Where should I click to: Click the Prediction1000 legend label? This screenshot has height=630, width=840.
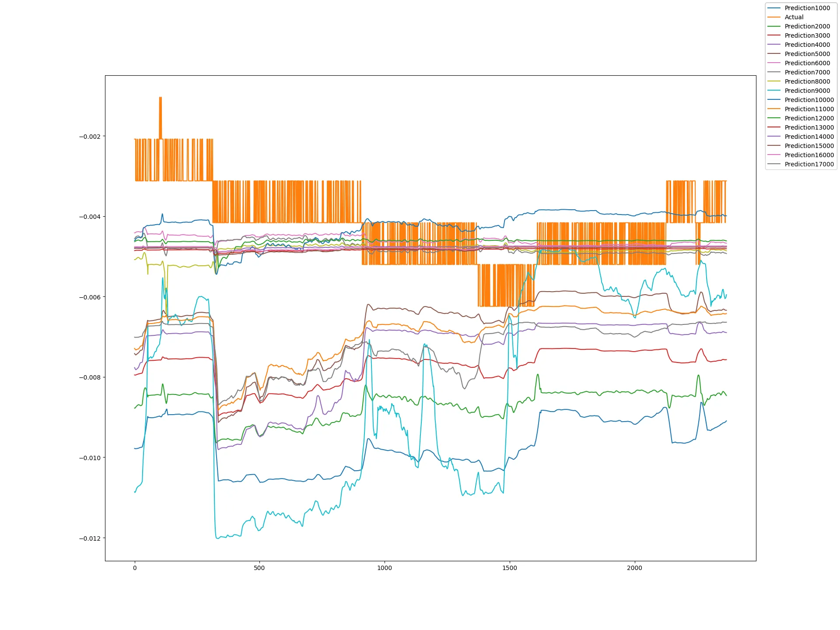pyautogui.click(x=807, y=8)
